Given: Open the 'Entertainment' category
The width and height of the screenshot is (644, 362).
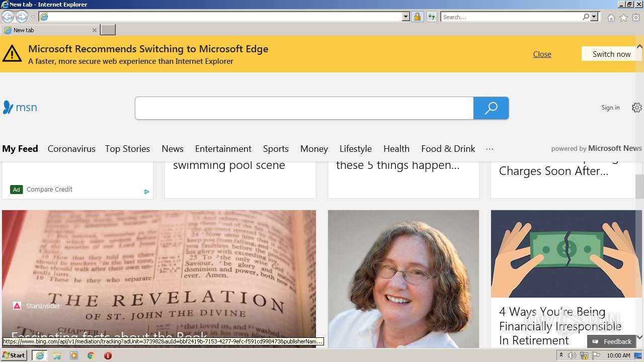Looking at the screenshot, I should click(223, 149).
